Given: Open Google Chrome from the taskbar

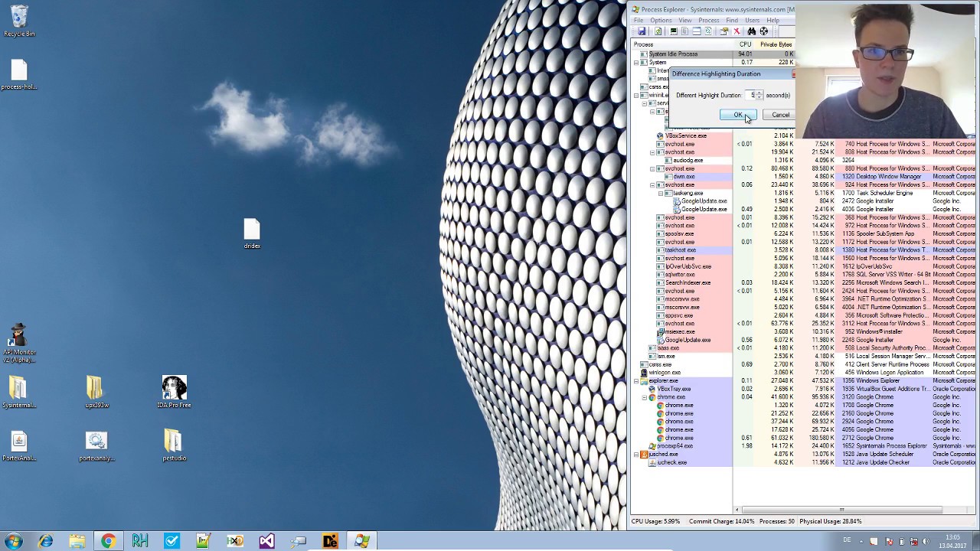Looking at the screenshot, I should [108, 541].
